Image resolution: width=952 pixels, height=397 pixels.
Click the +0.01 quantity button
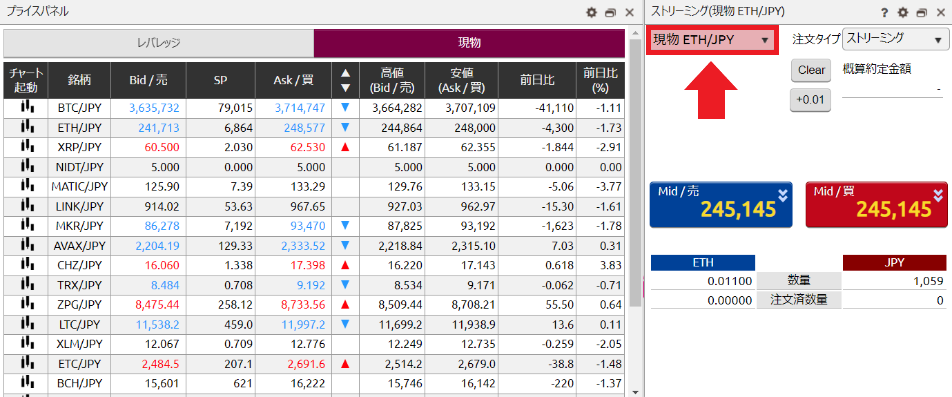(x=811, y=100)
